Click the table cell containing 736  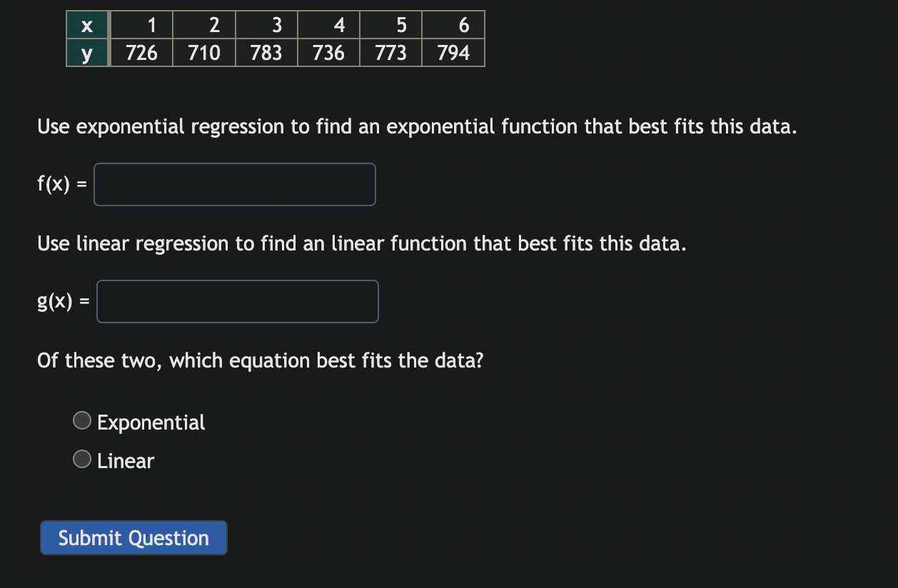328,53
